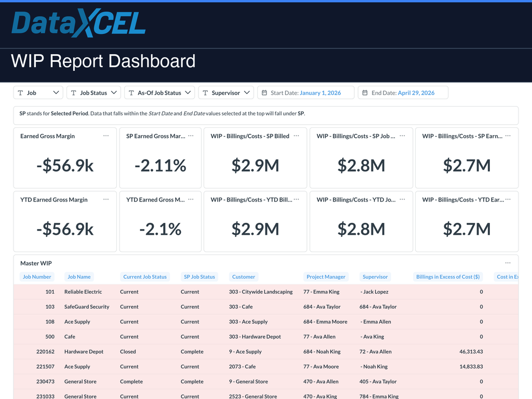Select job number 230473 cell

point(46,381)
